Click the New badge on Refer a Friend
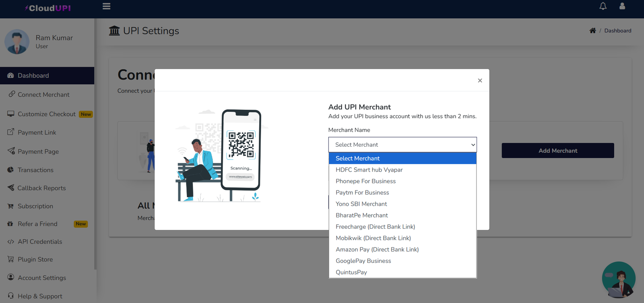Viewport: 644px width, 303px height. coord(80,224)
